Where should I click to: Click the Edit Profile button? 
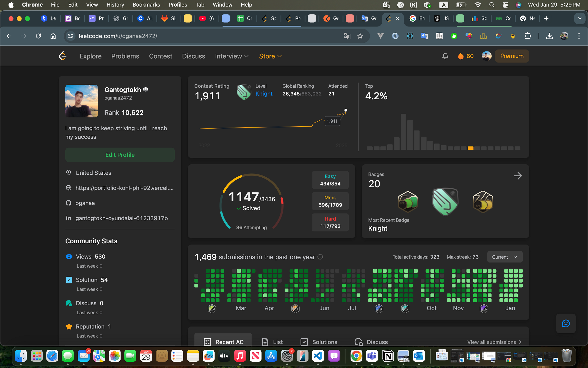coord(120,155)
